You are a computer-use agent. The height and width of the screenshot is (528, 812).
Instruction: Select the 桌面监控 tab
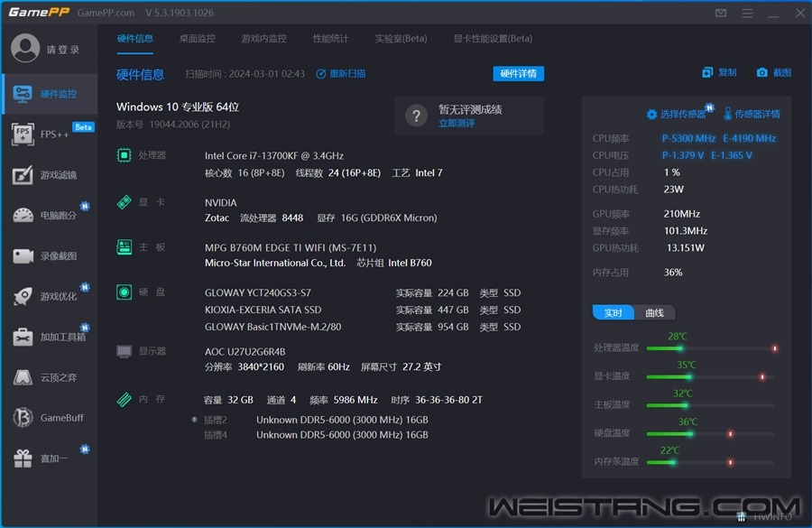point(198,39)
